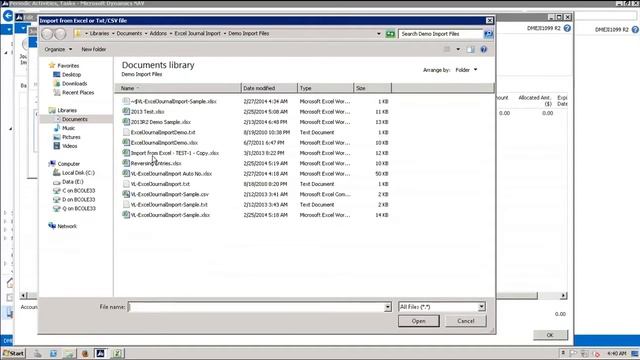The height and width of the screenshot is (360, 640).
Task: Click OK button in background NAV window
Action: click(x=550, y=335)
